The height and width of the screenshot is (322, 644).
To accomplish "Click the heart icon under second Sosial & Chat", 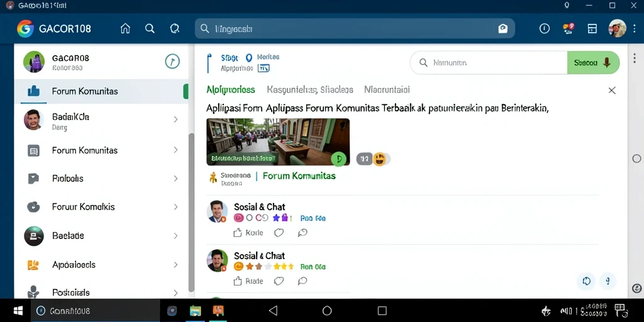I will 279,281.
